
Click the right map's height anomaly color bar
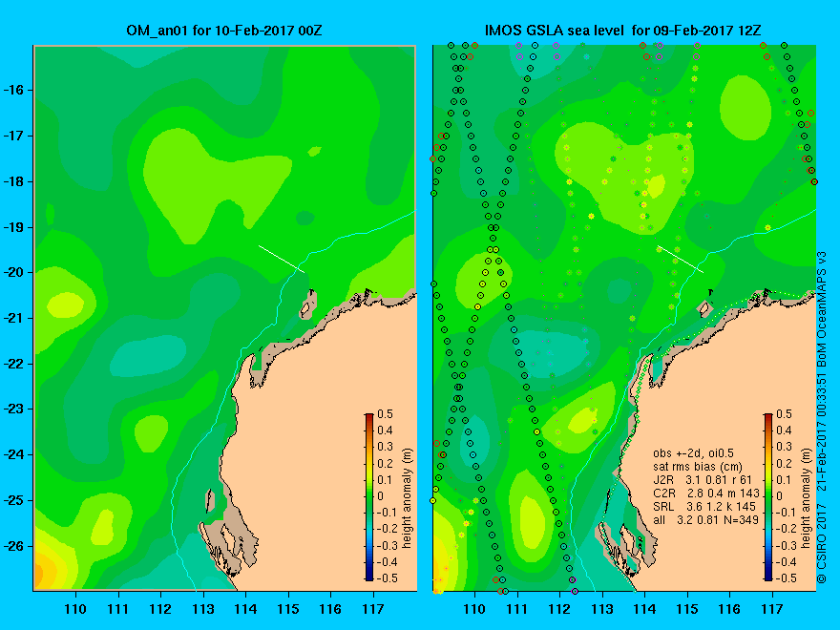(x=768, y=497)
